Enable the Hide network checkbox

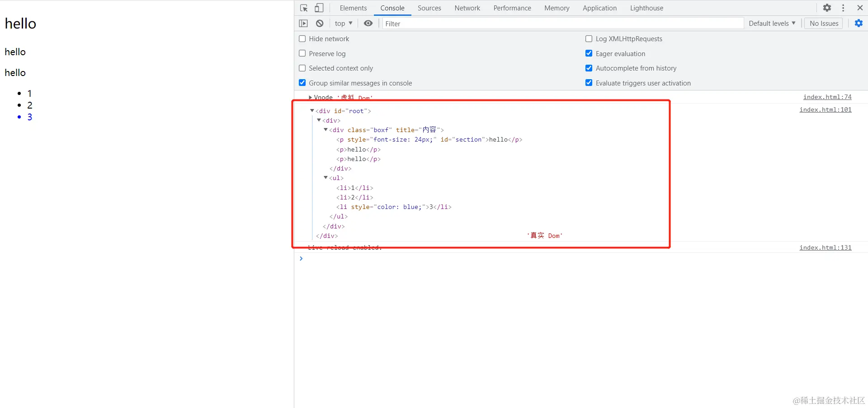[302, 39]
